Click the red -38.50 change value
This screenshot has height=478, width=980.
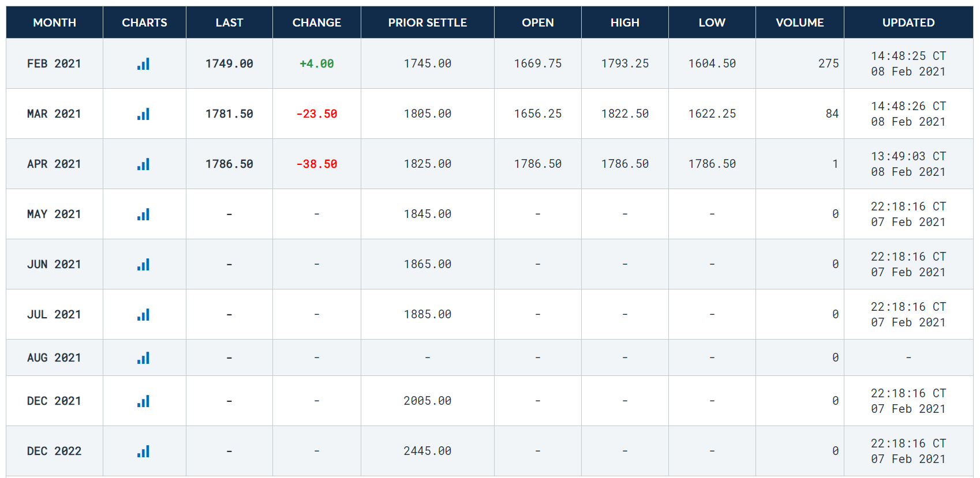tap(316, 164)
